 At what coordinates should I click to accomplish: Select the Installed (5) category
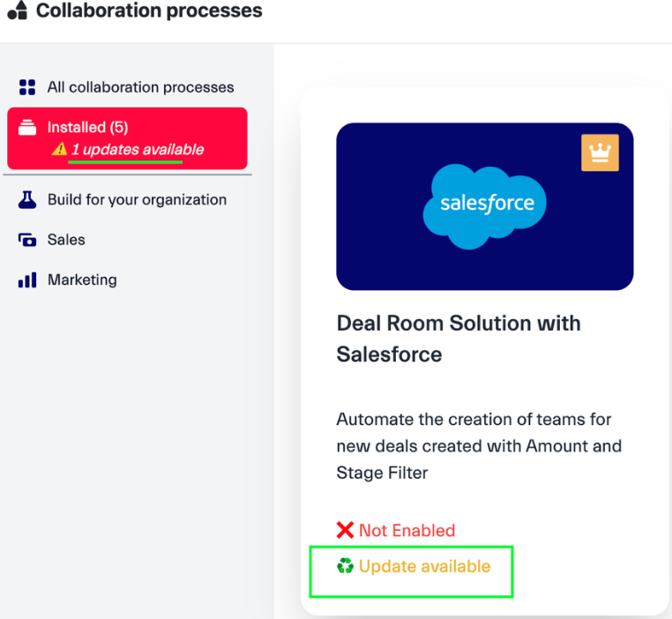(87, 128)
